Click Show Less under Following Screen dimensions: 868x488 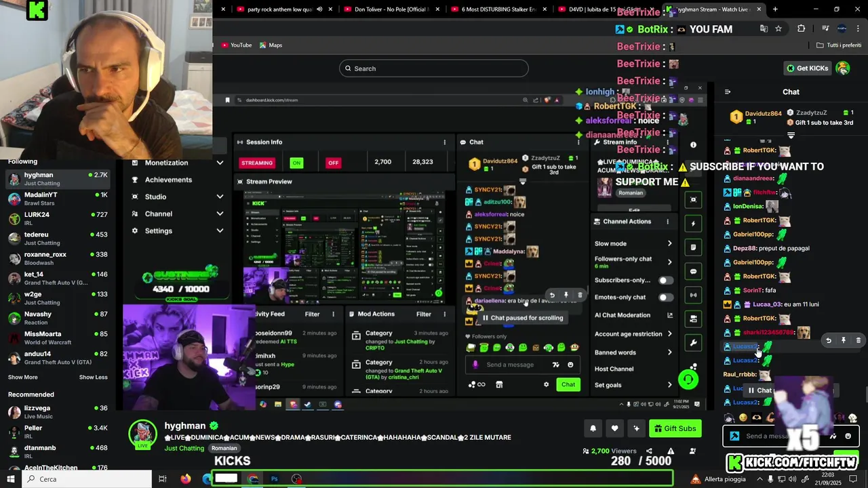[94, 378]
